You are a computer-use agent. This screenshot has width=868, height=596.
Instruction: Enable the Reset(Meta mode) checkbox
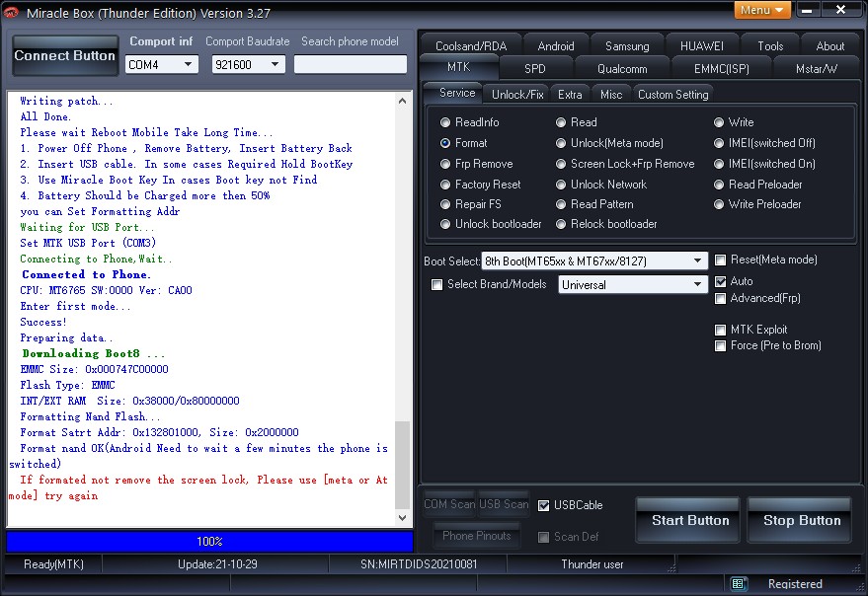[x=720, y=260]
